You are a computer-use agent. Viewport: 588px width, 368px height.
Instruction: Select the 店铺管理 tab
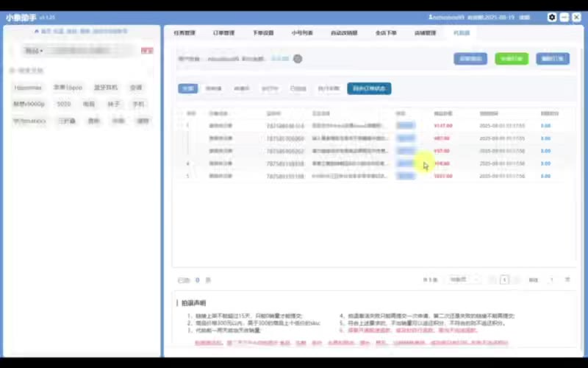point(425,33)
